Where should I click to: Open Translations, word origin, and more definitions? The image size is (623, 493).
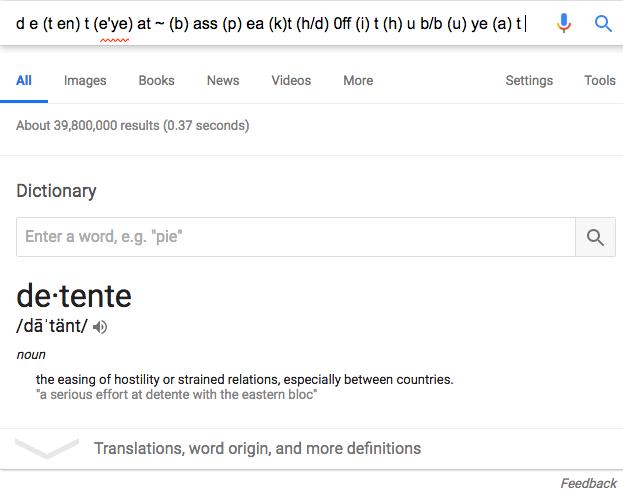257,449
